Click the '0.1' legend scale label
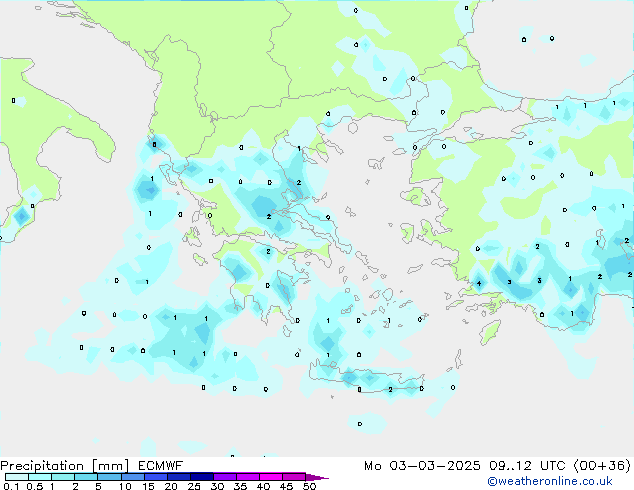This screenshot has height=490, width=634. click(11, 486)
